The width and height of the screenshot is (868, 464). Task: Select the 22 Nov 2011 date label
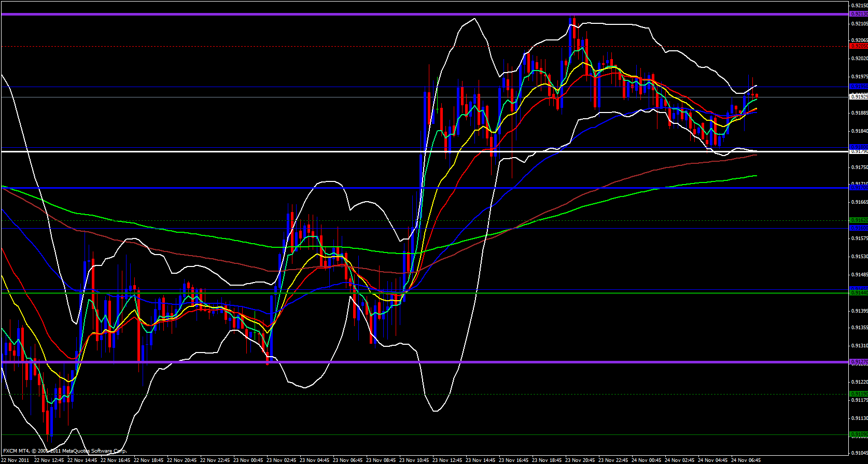16,460
